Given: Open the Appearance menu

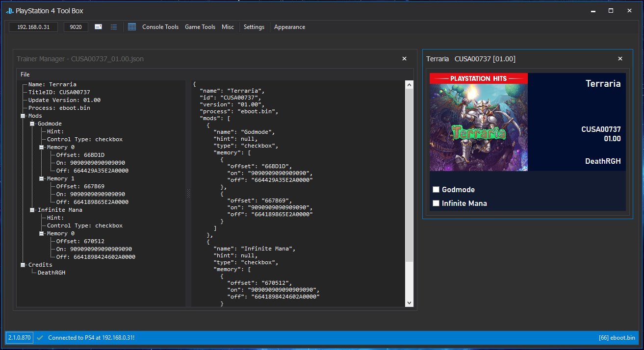Looking at the screenshot, I should coord(289,27).
